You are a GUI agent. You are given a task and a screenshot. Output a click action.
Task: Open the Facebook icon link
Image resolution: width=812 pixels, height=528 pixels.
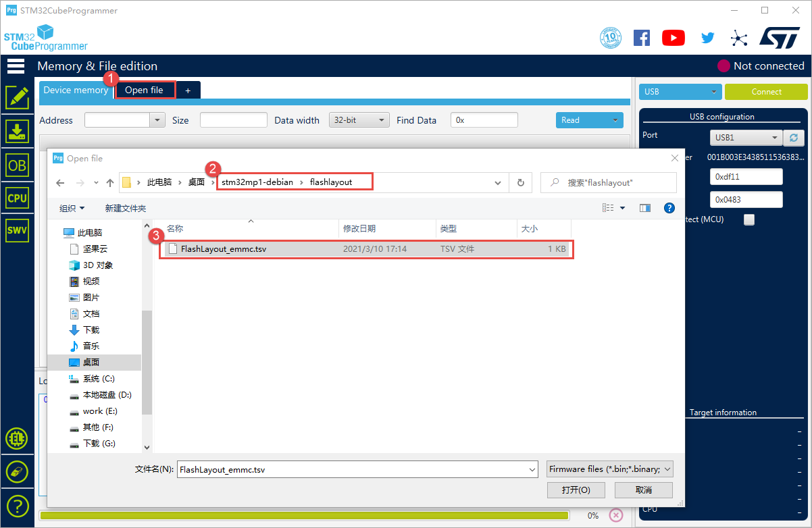642,38
